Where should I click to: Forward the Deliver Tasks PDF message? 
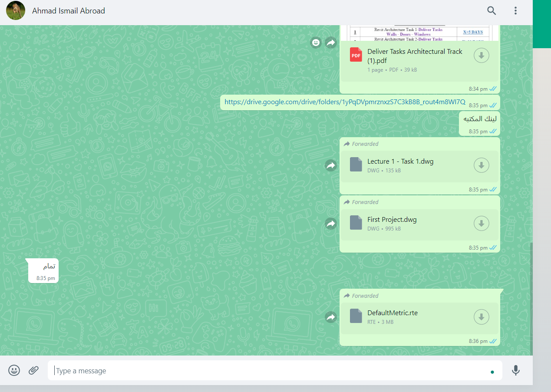point(331,43)
